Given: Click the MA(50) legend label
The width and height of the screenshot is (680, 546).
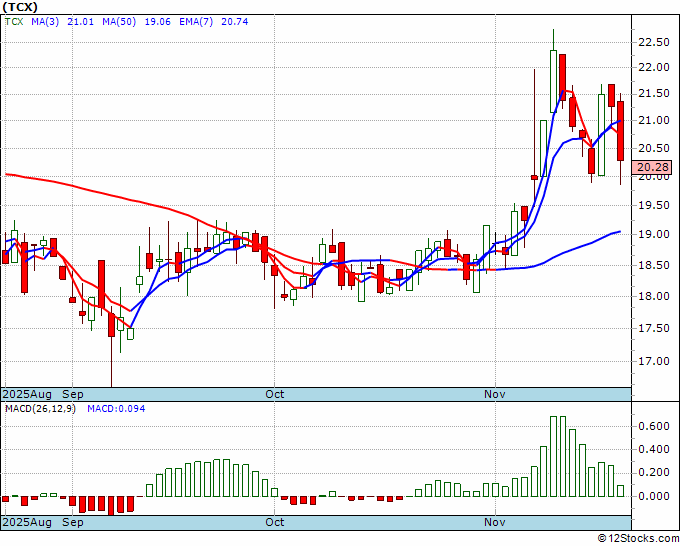Looking at the screenshot, I should pyautogui.click(x=119, y=22).
